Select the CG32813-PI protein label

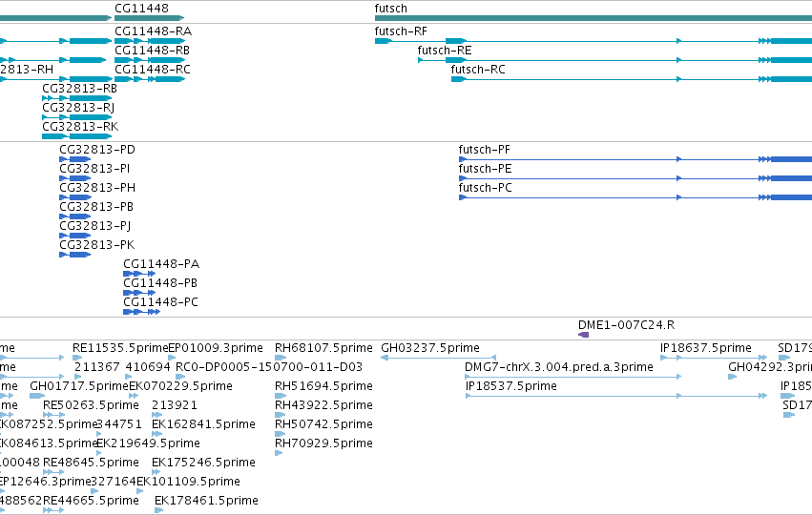point(94,169)
